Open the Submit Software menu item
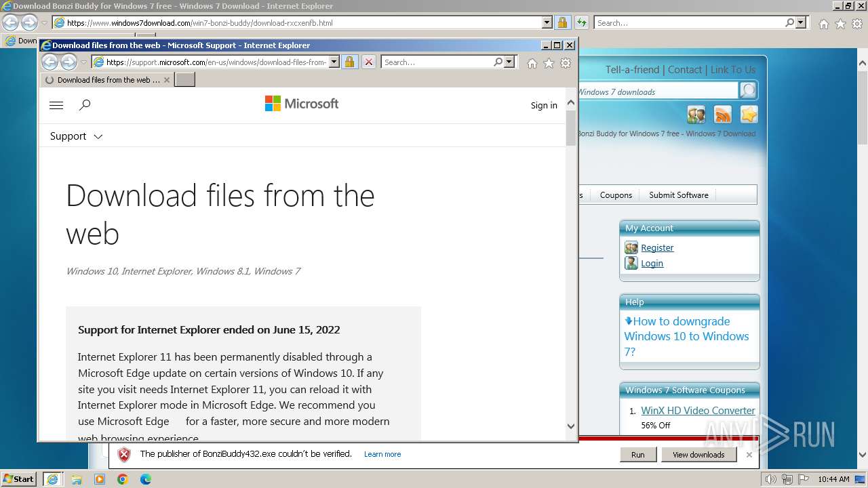This screenshot has width=868, height=488. click(679, 195)
